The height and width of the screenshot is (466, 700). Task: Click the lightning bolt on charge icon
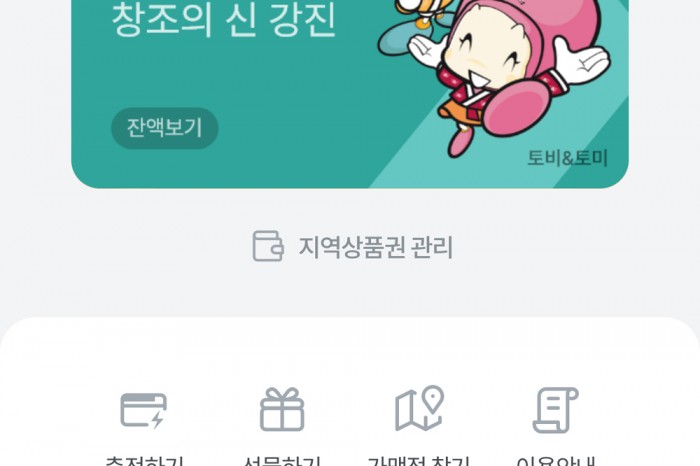pyautogui.click(x=157, y=420)
